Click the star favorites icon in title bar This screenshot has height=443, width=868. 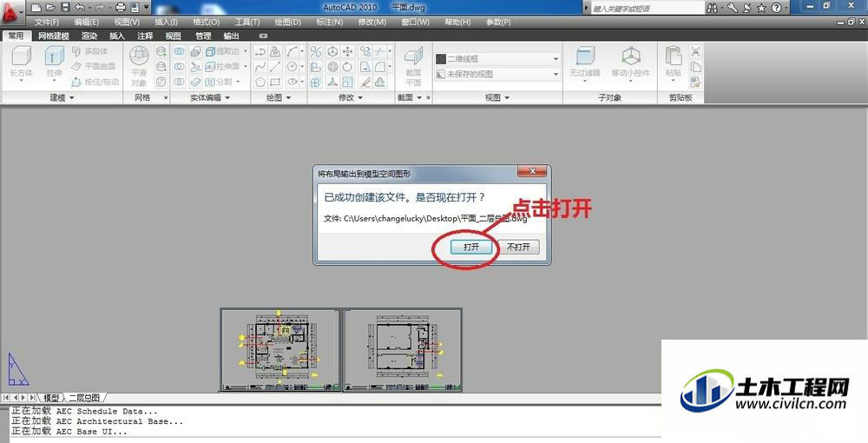tap(761, 8)
